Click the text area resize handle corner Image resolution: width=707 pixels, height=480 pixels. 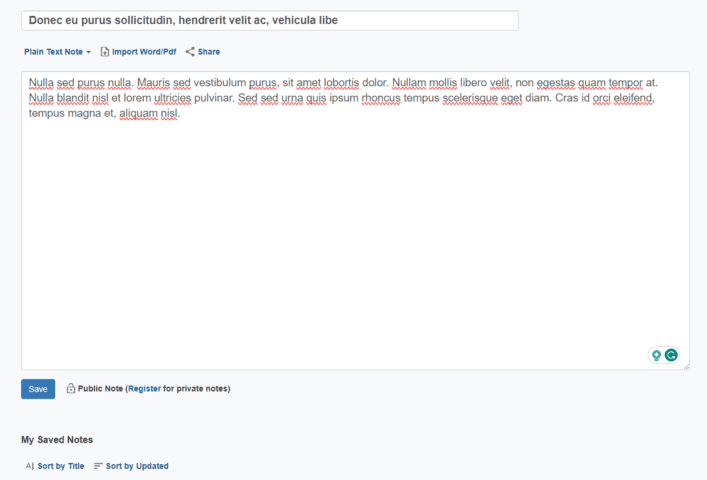[686, 366]
